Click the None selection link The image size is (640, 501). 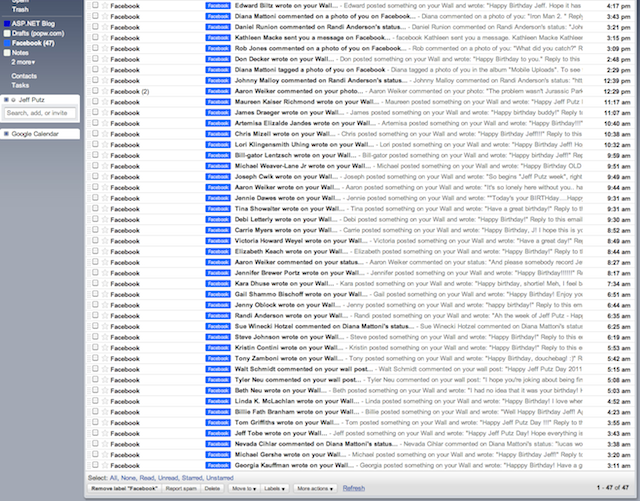pyautogui.click(x=128, y=478)
